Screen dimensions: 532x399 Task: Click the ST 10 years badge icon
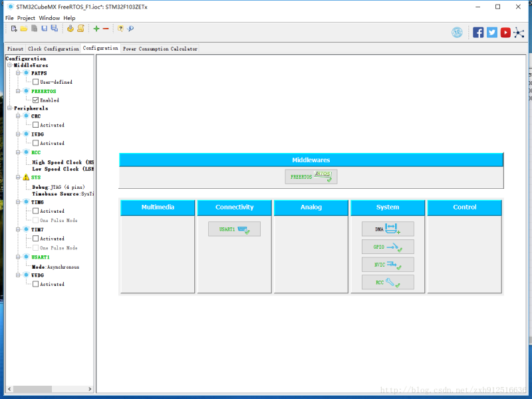(457, 32)
